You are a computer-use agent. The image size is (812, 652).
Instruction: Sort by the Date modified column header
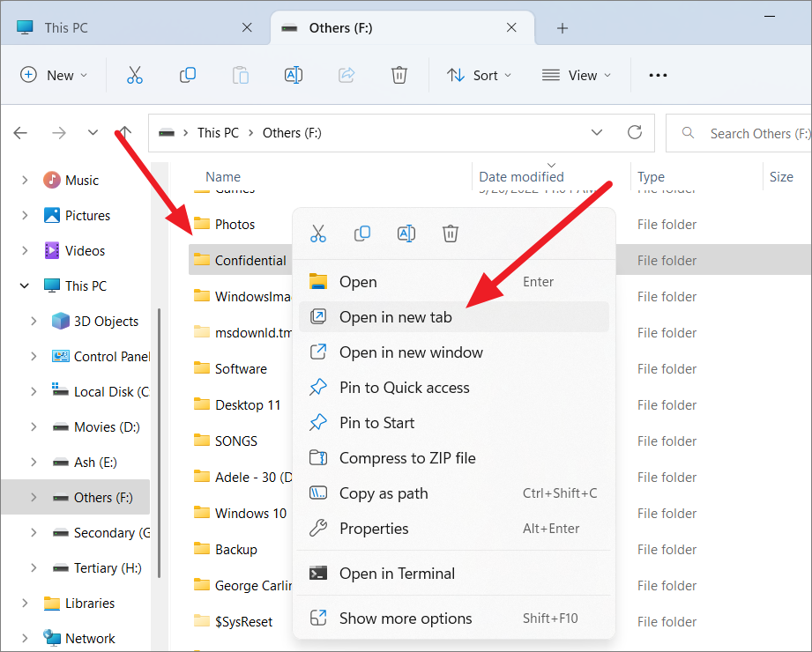click(x=521, y=177)
